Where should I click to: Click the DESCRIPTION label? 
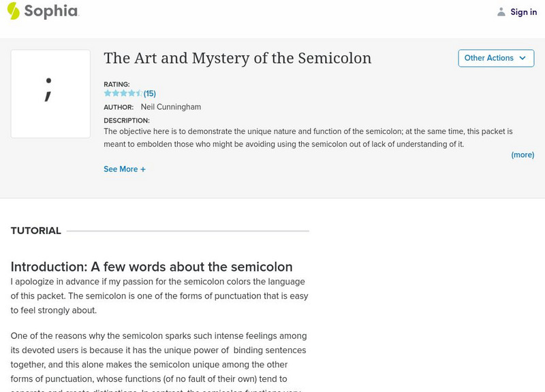pyautogui.click(x=127, y=120)
